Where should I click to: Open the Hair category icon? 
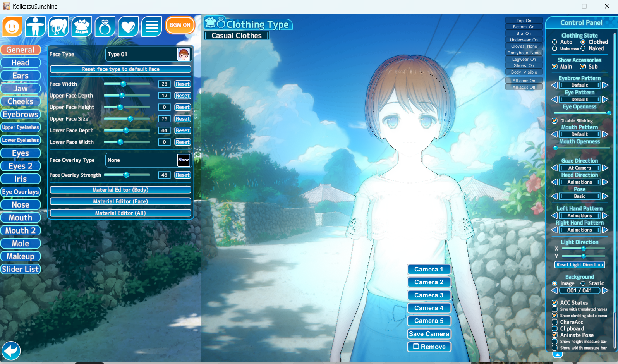(x=58, y=27)
